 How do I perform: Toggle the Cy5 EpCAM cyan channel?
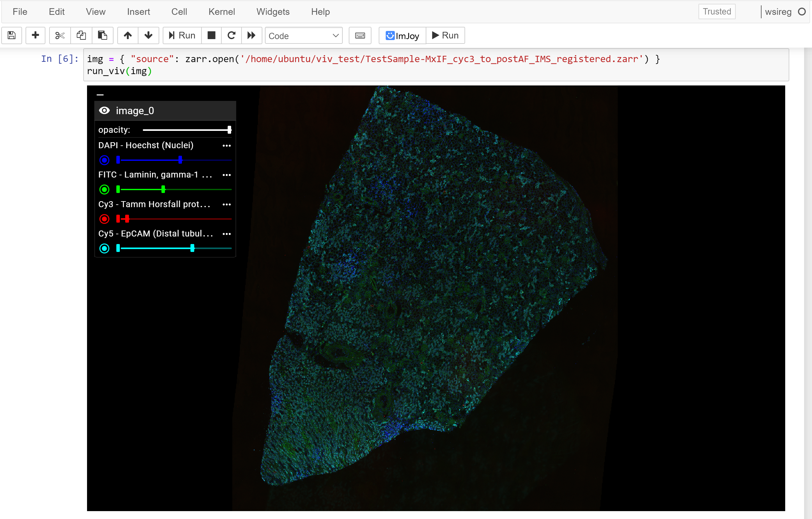[104, 248]
